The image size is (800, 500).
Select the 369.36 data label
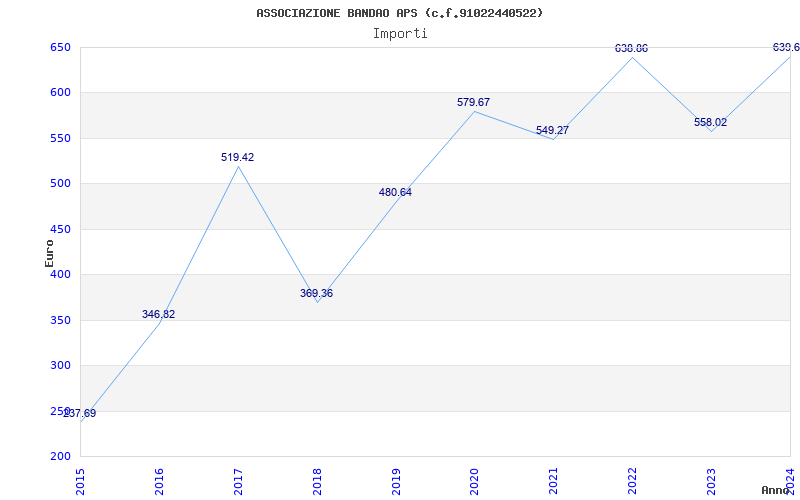(x=316, y=293)
